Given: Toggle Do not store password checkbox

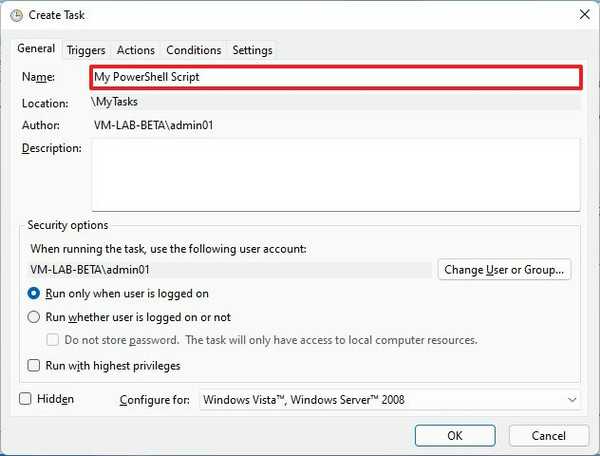Looking at the screenshot, I should (57, 340).
